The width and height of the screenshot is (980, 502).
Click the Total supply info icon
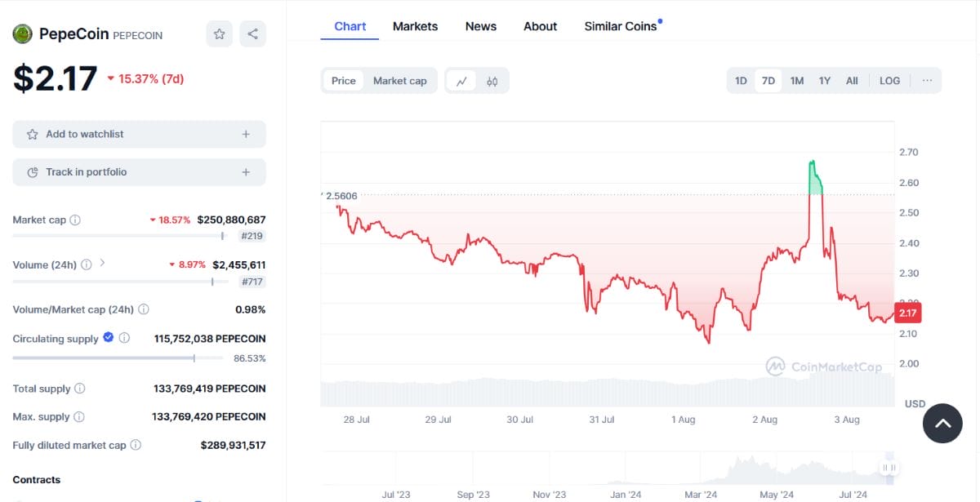[80, 389]
